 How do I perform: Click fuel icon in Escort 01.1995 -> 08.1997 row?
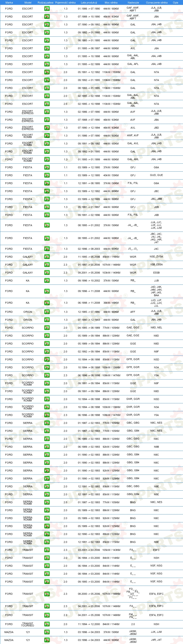point(47,48)
